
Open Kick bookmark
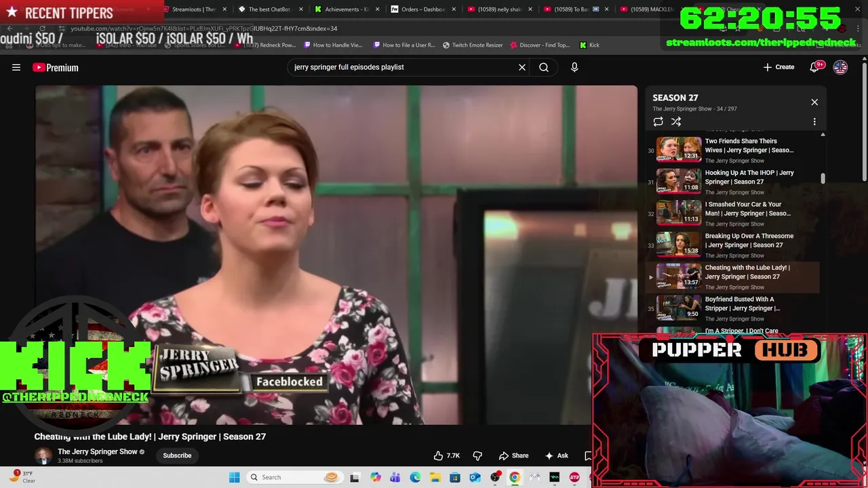[589, 45]
